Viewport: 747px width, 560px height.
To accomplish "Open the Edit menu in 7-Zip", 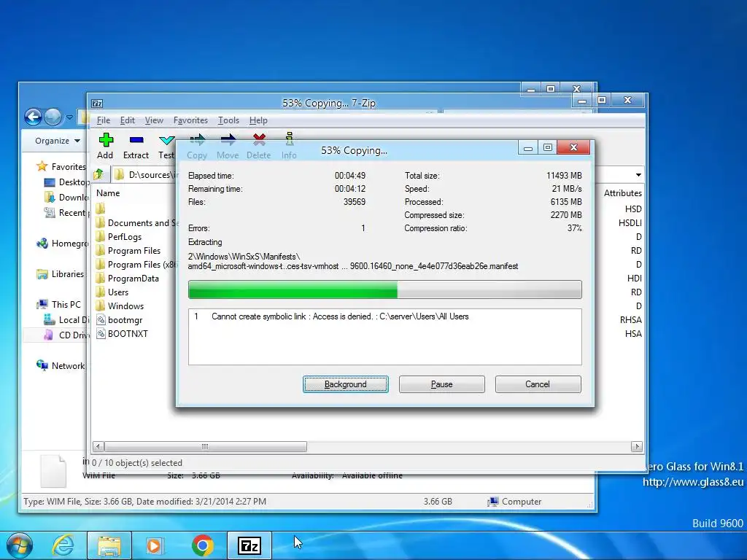I will point(127,120).
